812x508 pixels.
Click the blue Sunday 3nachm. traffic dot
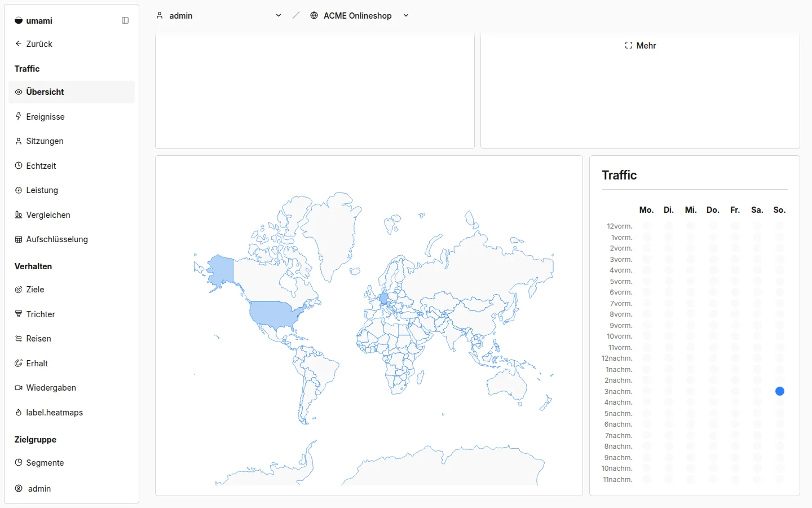click(x=780, y=391)
